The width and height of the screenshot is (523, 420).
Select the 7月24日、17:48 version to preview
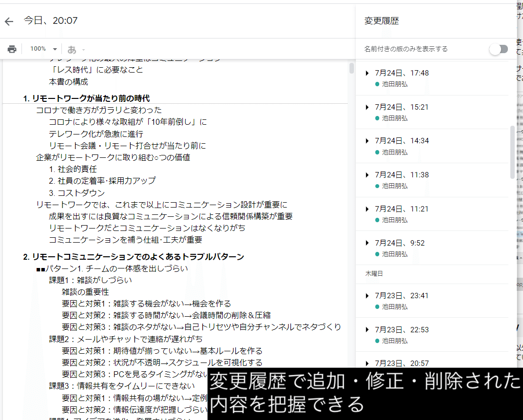point(403,73)
